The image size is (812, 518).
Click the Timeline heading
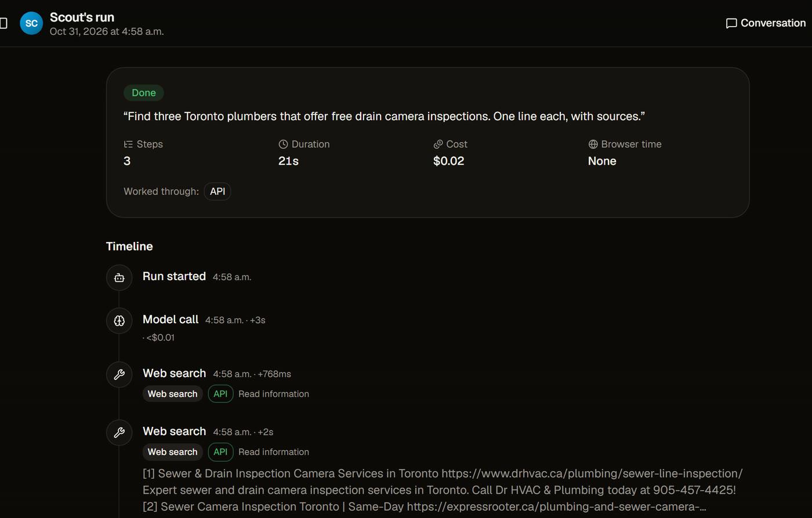click(x=129, y=247)
